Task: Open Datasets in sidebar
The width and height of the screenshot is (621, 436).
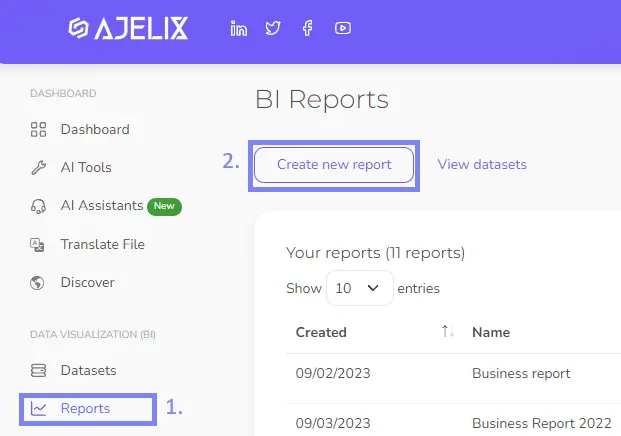Action: pos(88,371)
